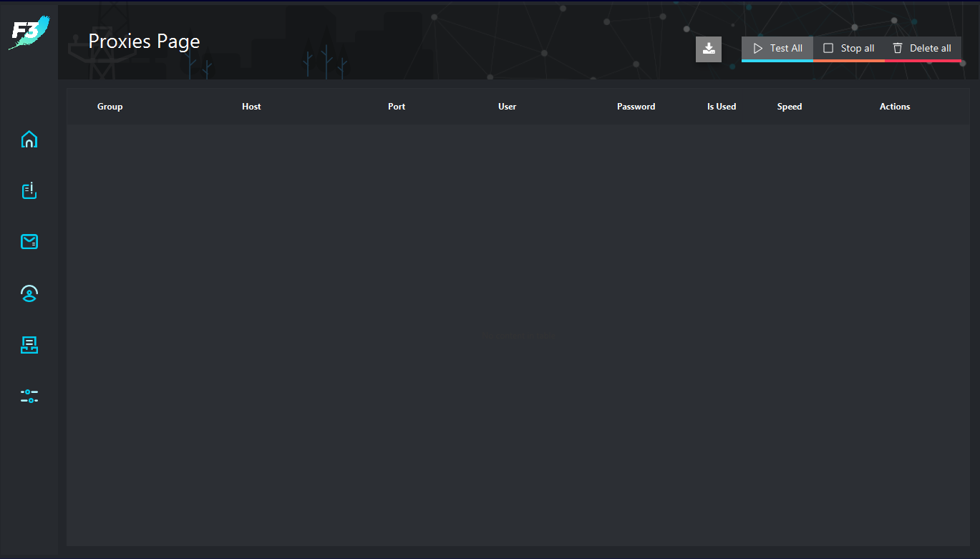Click the Port column header

coord(397,107)
